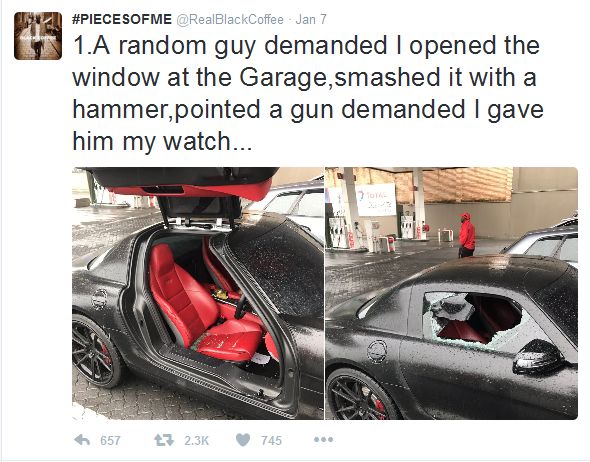Click the broken window hole in right photo
Screen dimensions: 590x462
(x=473, y=319)
